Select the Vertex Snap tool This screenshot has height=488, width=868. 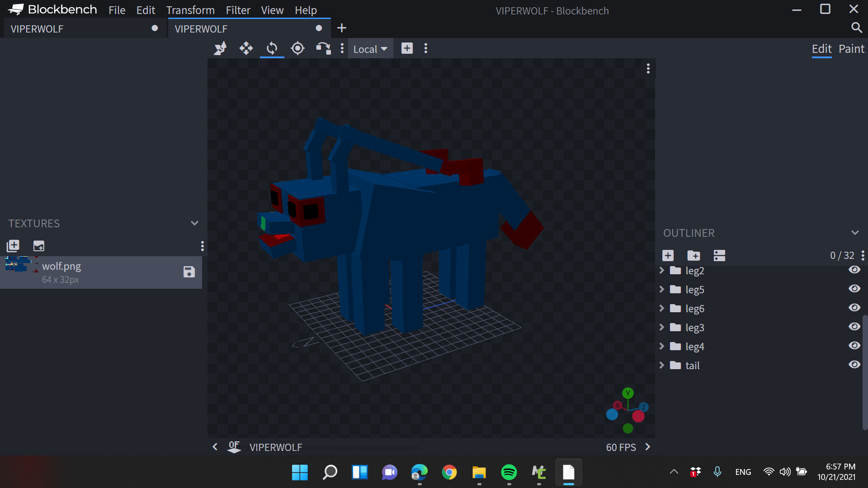tap(323, 48)
